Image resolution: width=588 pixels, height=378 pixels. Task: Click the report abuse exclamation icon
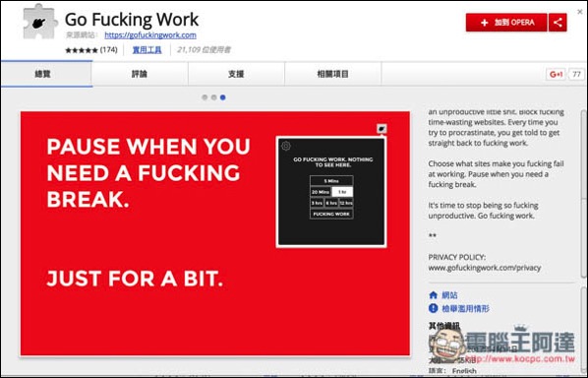[x=433, y=308]
